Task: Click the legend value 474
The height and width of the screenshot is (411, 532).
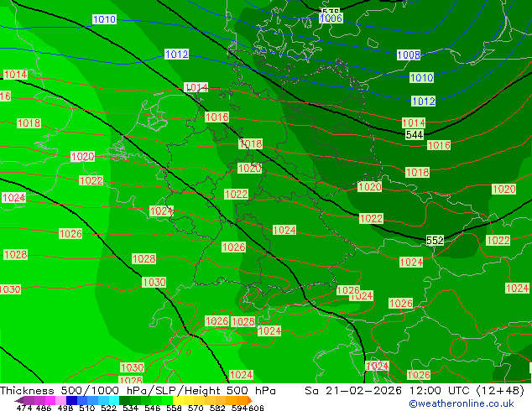Action: (24, 408)
